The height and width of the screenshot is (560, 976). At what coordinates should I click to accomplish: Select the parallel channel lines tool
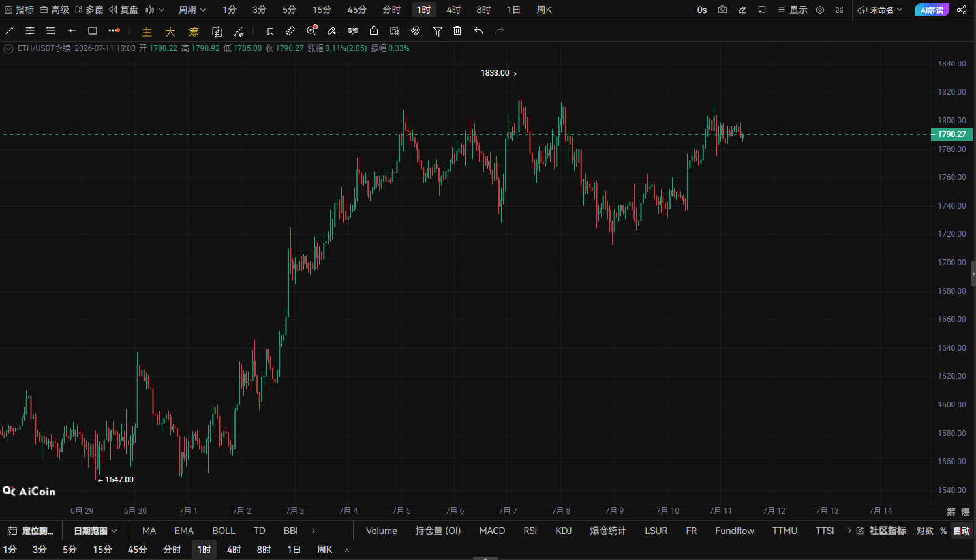tap(30, 31)
